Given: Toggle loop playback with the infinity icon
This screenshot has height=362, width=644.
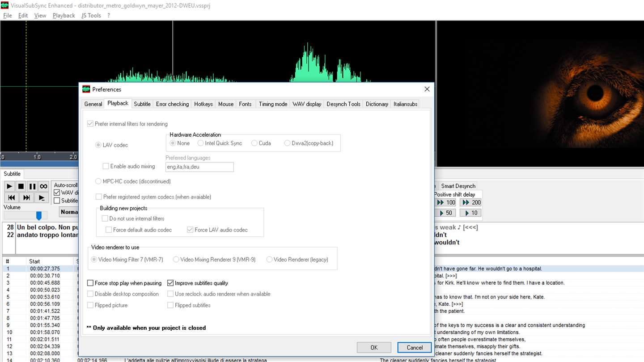Looking at the screenshot, I should (x=43, y=186).
